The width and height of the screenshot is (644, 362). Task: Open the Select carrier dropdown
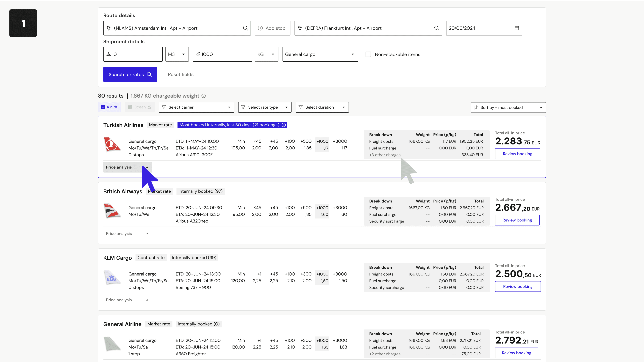[x=196, y=107]
